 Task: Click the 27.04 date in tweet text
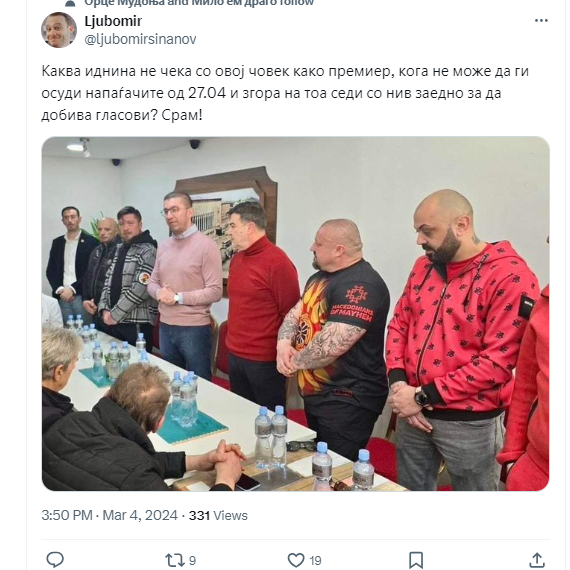pyautogui.click(x=207, y=93)
